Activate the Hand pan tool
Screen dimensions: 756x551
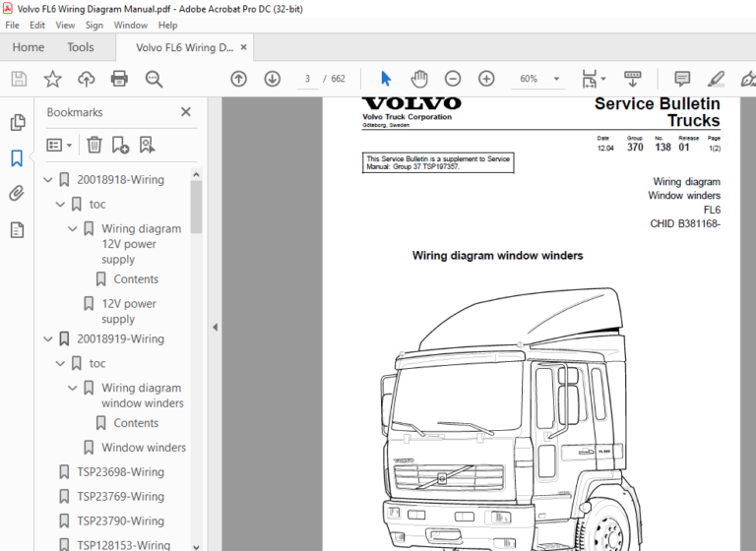pos(419,79)
